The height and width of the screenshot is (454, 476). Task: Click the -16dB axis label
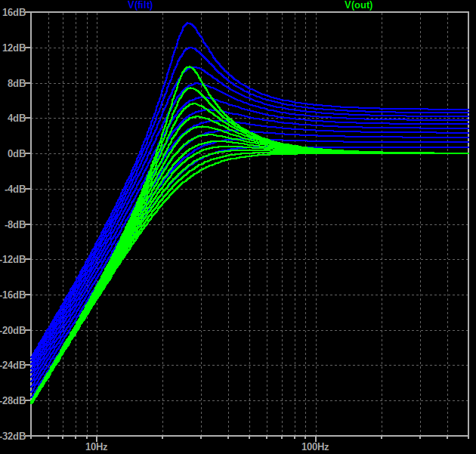(13, 295)
